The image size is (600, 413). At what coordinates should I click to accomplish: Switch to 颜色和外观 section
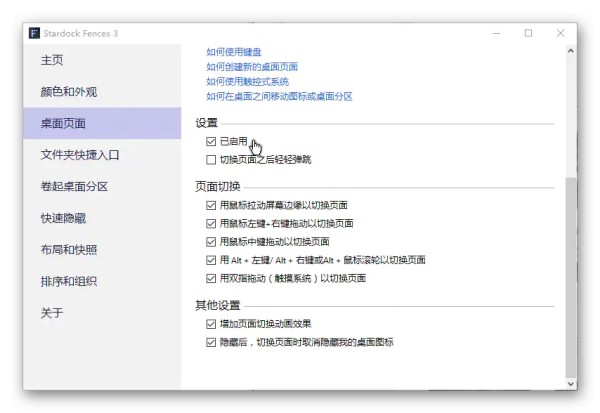tap(102, 92)
